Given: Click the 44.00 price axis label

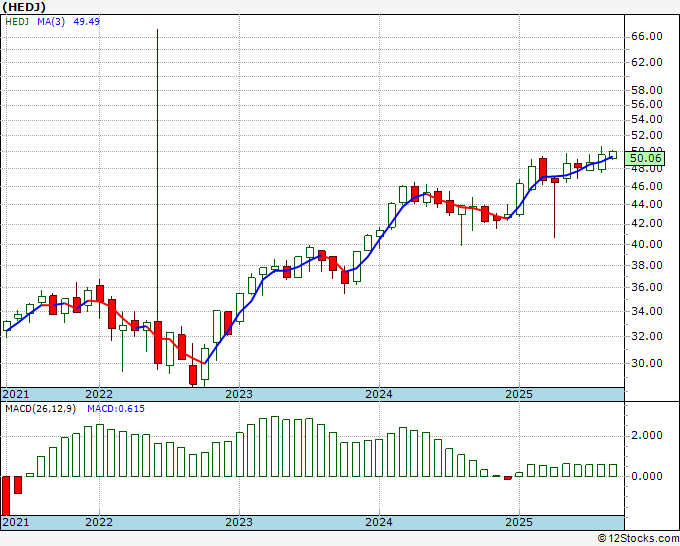Looking at the screenshot, I should coord(647,204).
